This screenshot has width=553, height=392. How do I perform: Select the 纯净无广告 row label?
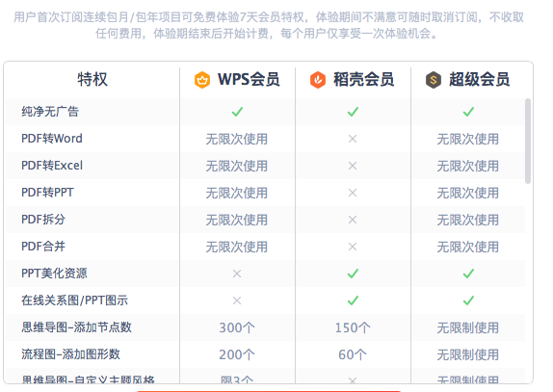click(x=50, y=112)
